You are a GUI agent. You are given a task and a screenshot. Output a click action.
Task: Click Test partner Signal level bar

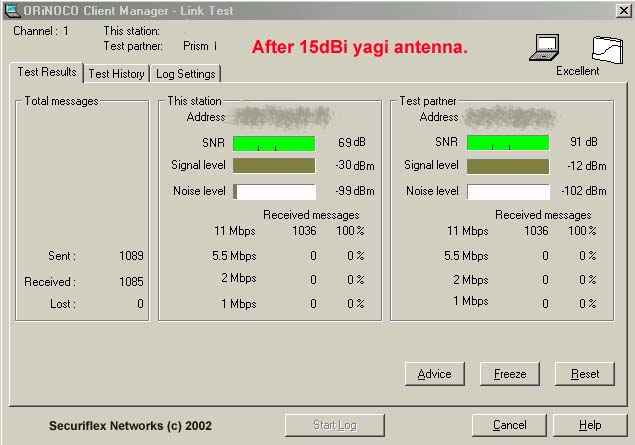click(x=508, y=166)
